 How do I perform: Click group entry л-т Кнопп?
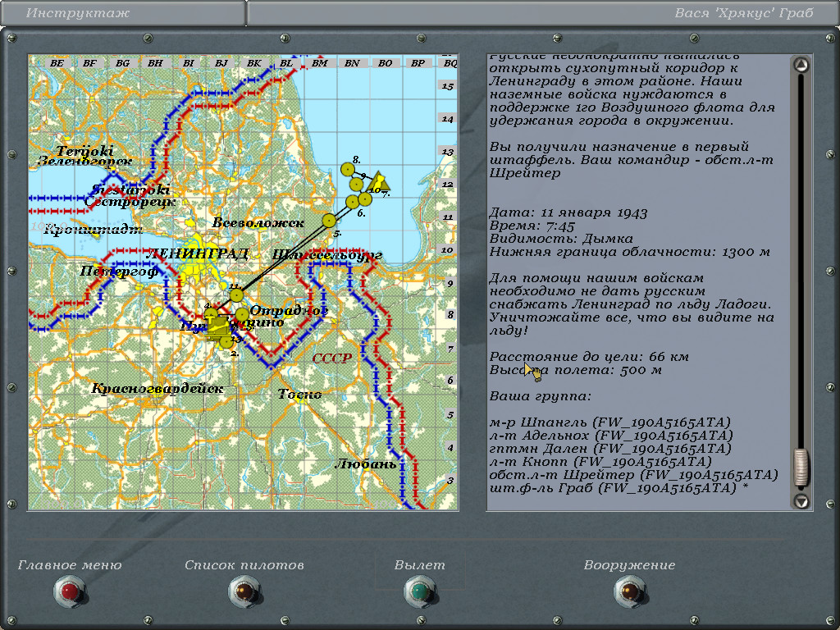click(600, 462)
